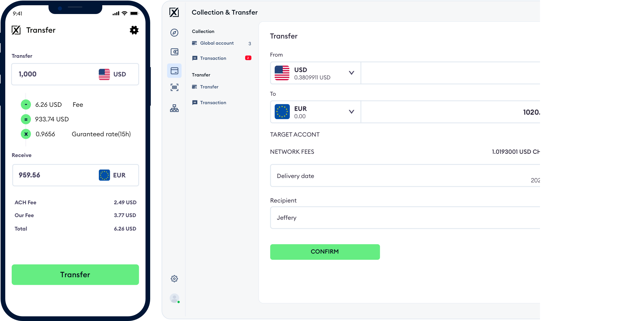Click the X logo at sidebar top
The height and width of the screenshot is (321, 644).
point(174,12)
